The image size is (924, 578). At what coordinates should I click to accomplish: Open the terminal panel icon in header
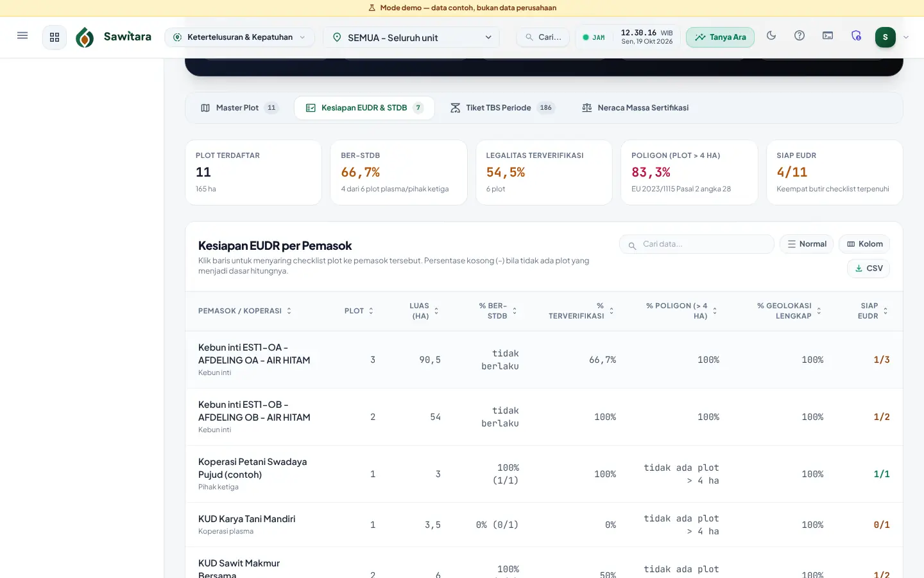coord(828,36)
